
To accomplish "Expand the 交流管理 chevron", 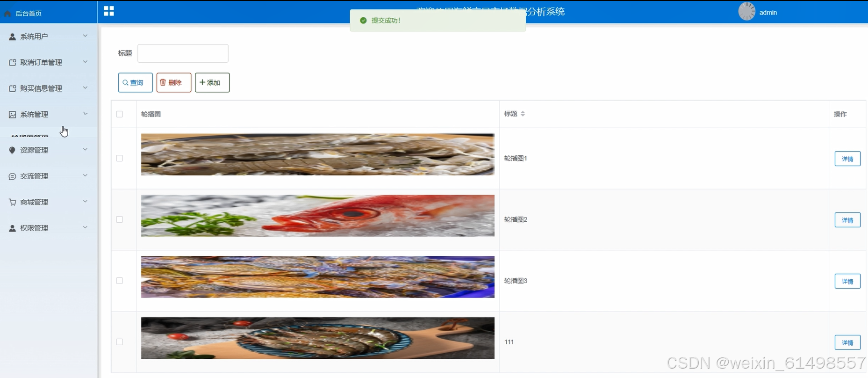I will pos(85,175).
